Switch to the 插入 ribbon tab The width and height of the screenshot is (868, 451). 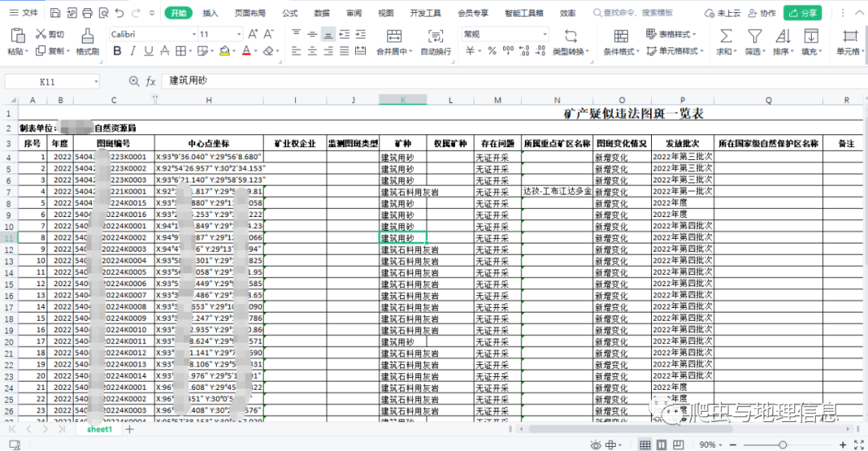coord(211,13)
